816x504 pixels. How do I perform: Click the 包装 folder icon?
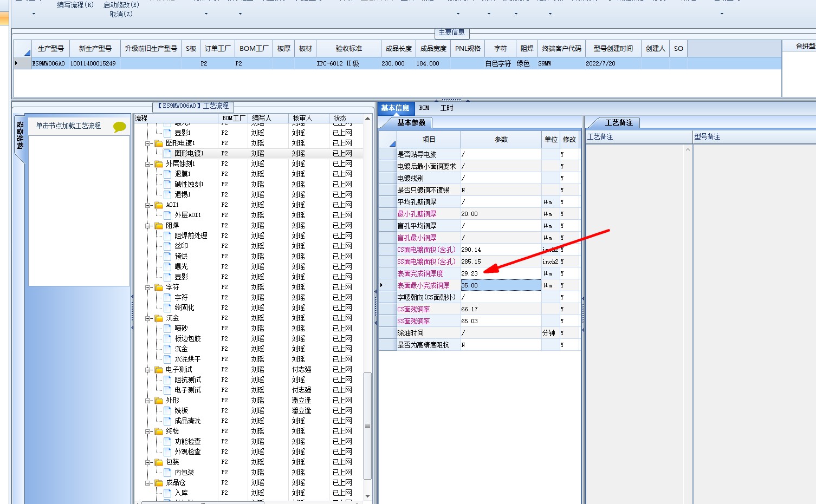pos(159,462)
